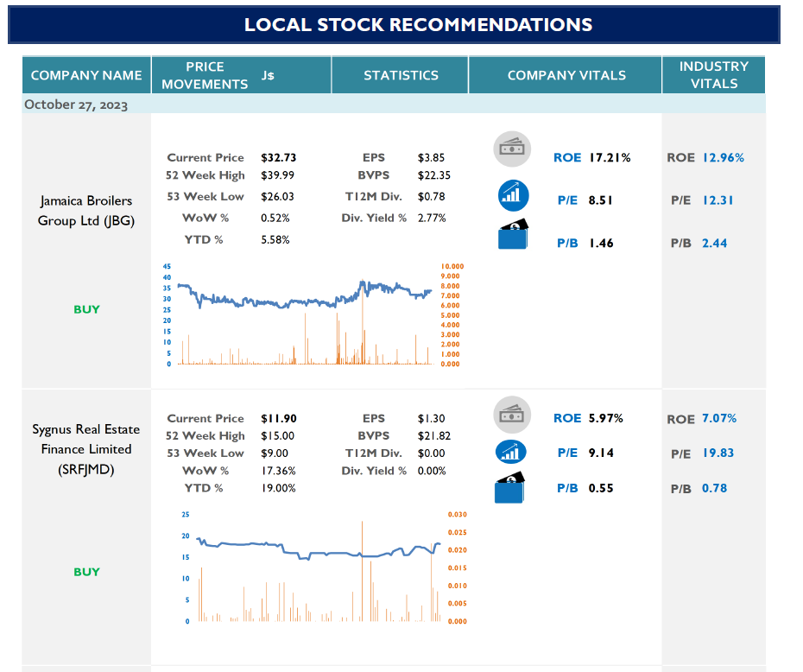Select the COMPANY NAME column header
This screenshot has height=672, width=803.
click(86, 75)
